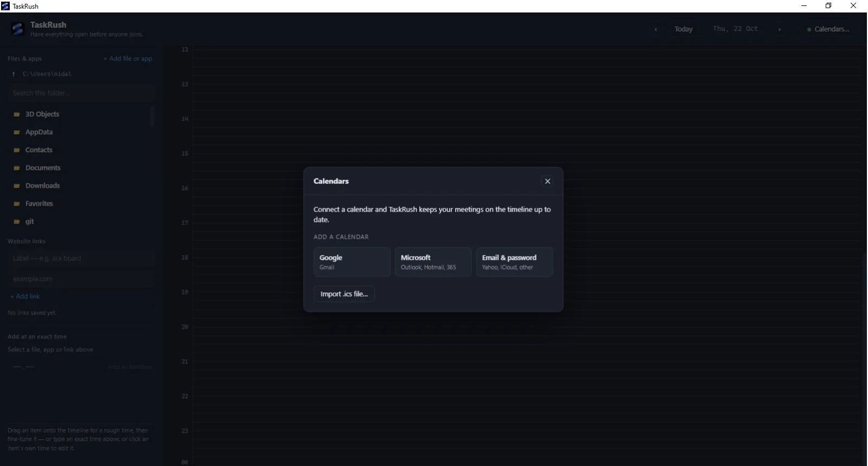Open the Calendars menu button
Viewport: 868px width, 466px height.
828,29
